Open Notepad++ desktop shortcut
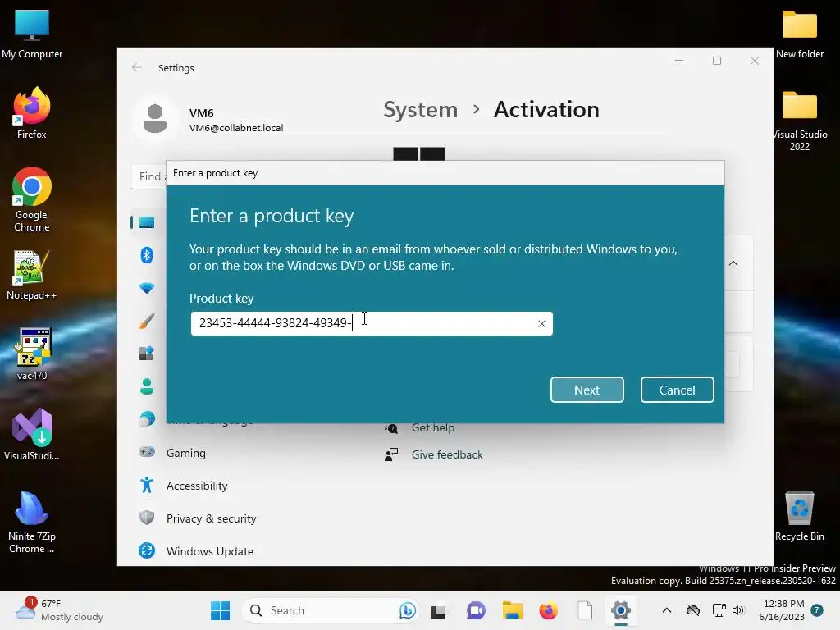840x630 pixels. (32, 275)
